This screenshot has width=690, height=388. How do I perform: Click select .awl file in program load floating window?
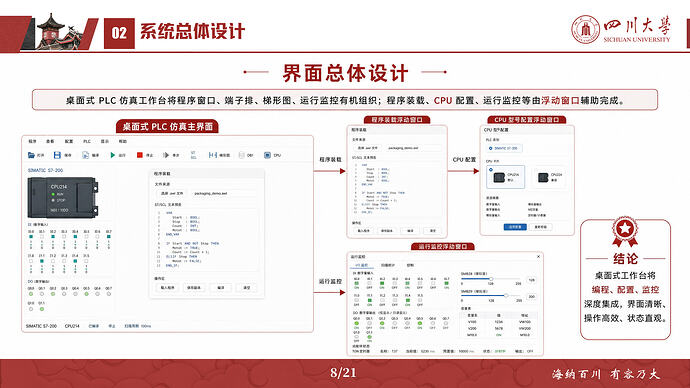pyautogui.click(x=367, y=148)
